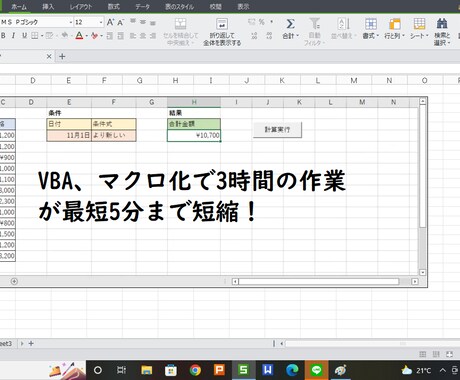The width and height of the screenshot is (460, 380).
Task: Click the top vertical align icon
Action: 133,22
